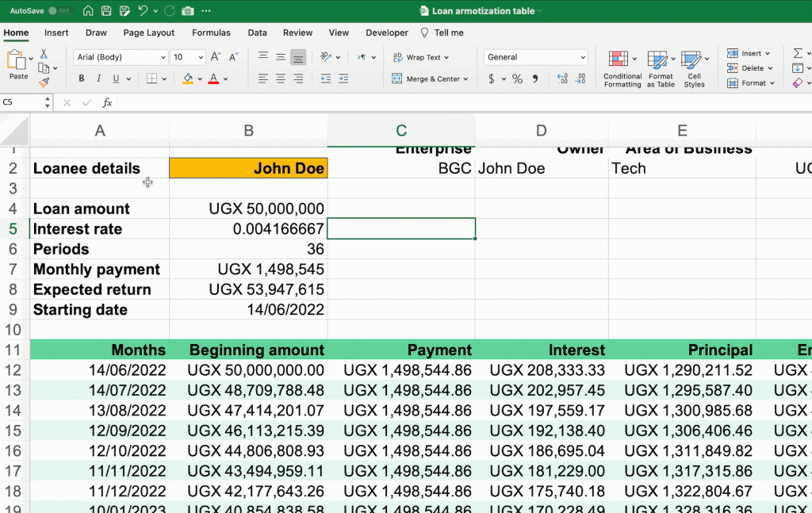
Task: Click the Insert Function fx icon
Action: [x=107, y=103]
